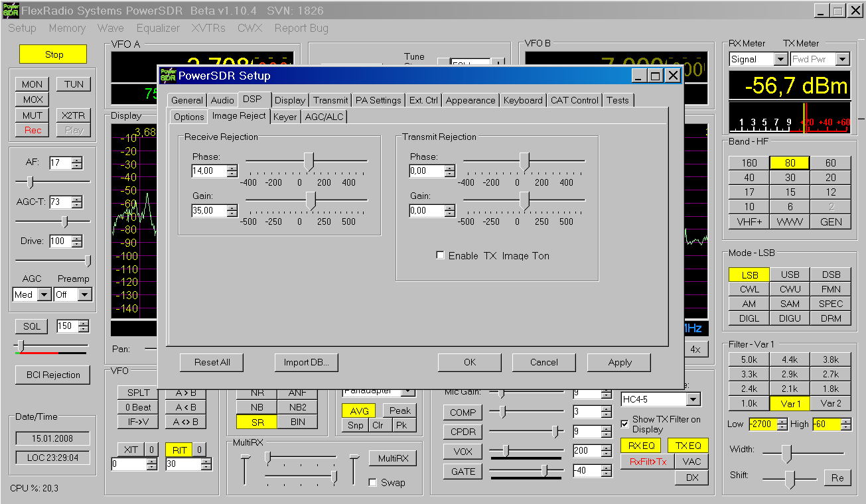Viewport: 866px width, 504px height.
Task: Open the RX Meter Signal dropdown
Action: (780, 59)
